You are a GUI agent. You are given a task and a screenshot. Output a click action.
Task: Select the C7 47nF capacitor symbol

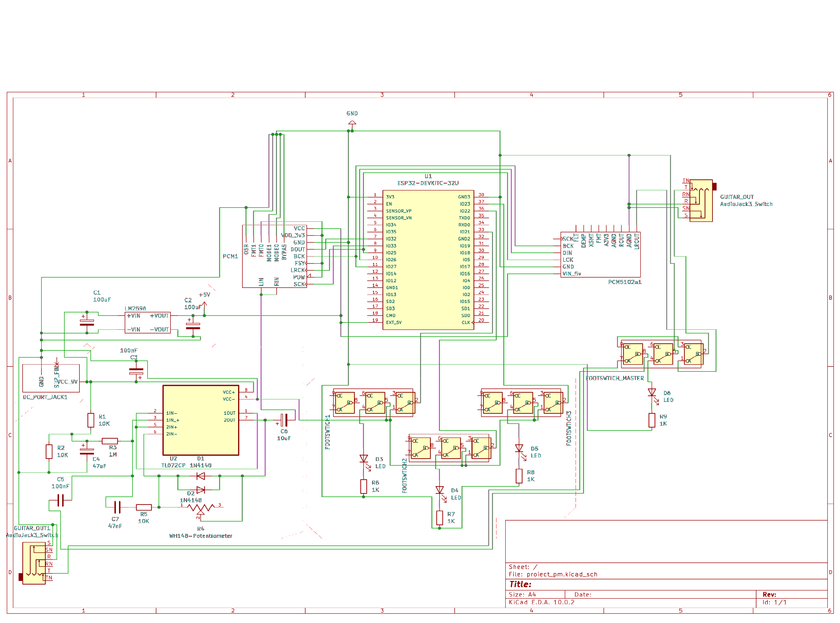[117, 507]
